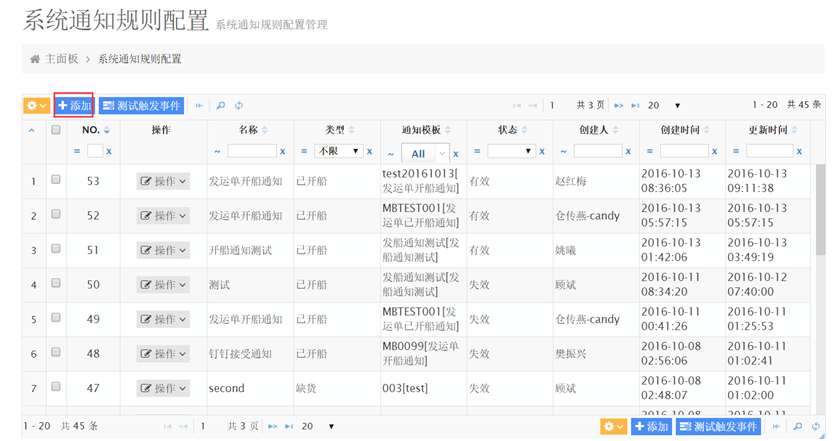
Task: Click breadcrumb home icon
Action: click(x=35, y=59)
